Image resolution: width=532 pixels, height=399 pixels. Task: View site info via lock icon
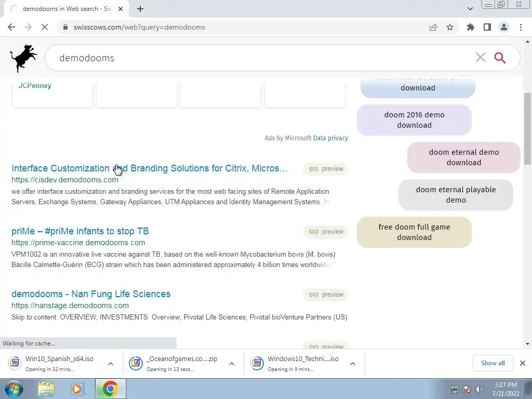coord(65,27)
